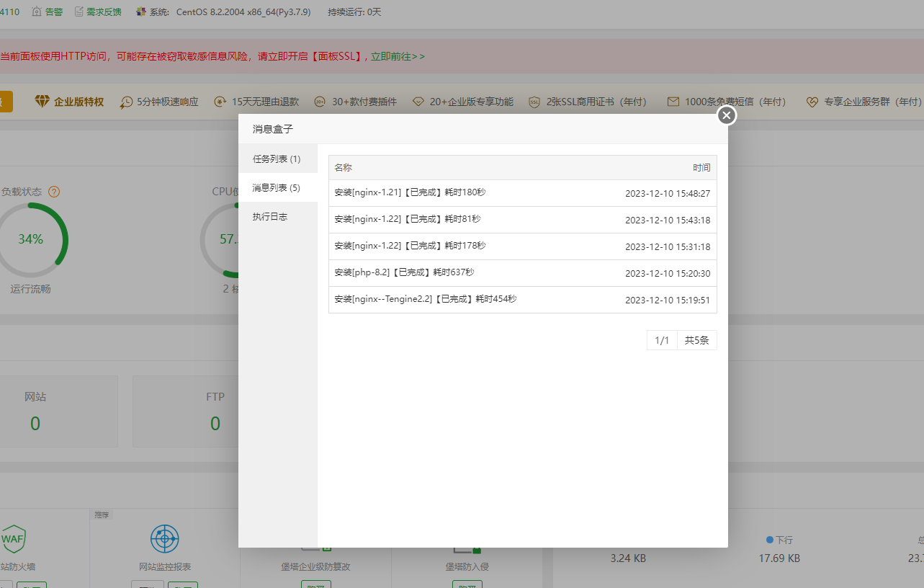Select the nginx-1.21 install row taking 180 seconds

pos(523,193)
